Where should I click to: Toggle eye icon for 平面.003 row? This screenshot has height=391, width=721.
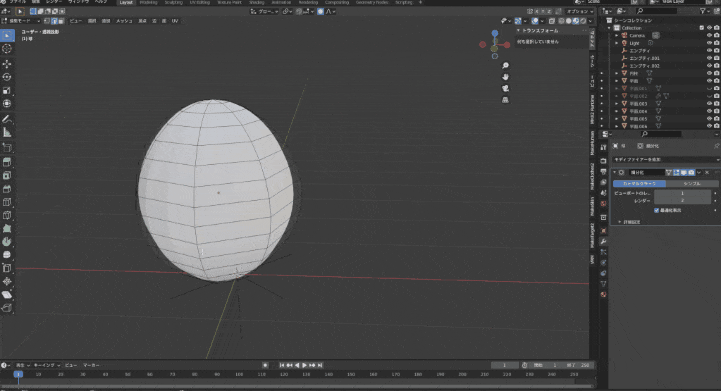[x=709, y=104]
